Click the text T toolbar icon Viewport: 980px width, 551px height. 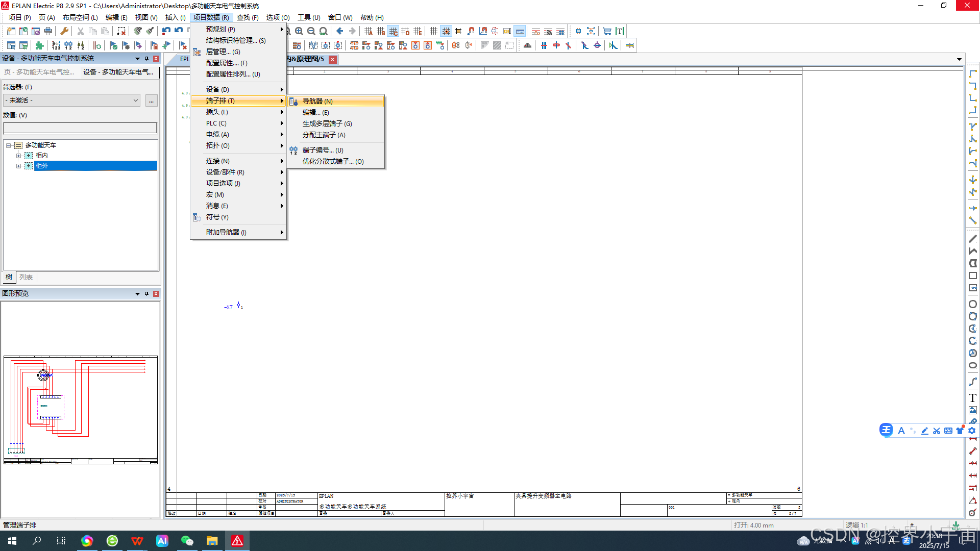tap(620, 31)
